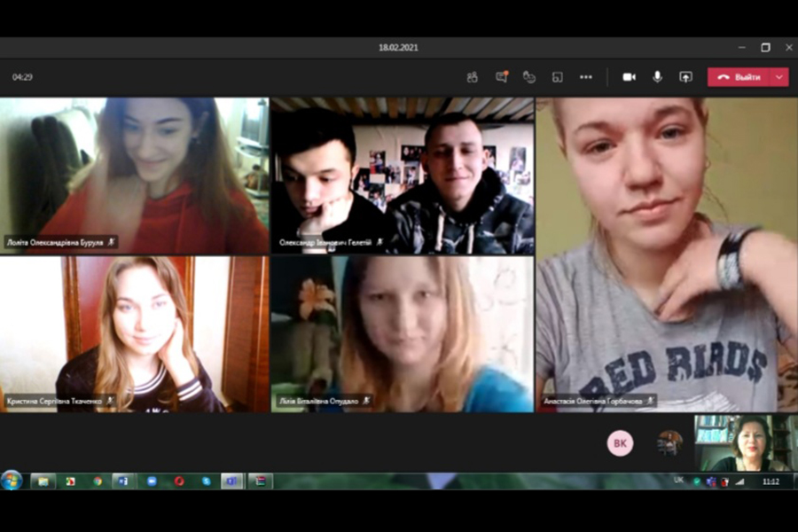Open the meeting chat icon

502,77
